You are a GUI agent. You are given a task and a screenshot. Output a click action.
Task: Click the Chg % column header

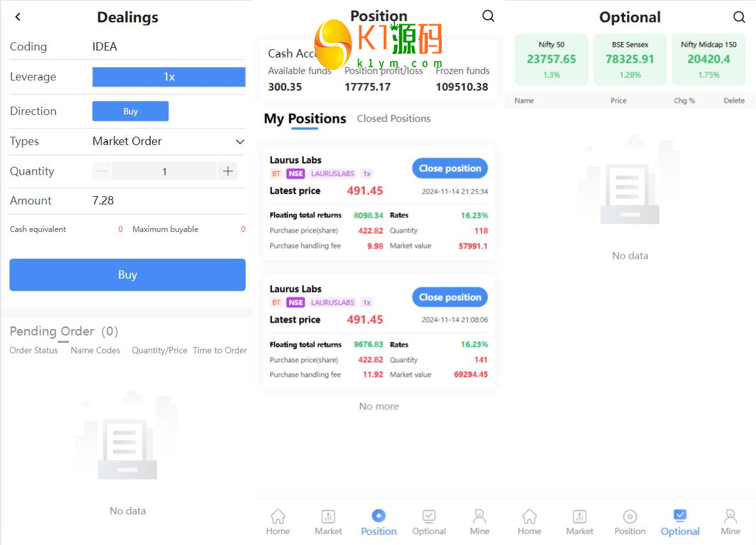[x=684, y=100]
